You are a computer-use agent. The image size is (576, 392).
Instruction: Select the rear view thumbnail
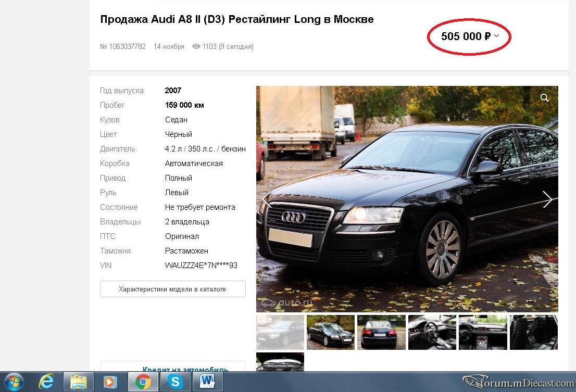(x=381, y=332)
